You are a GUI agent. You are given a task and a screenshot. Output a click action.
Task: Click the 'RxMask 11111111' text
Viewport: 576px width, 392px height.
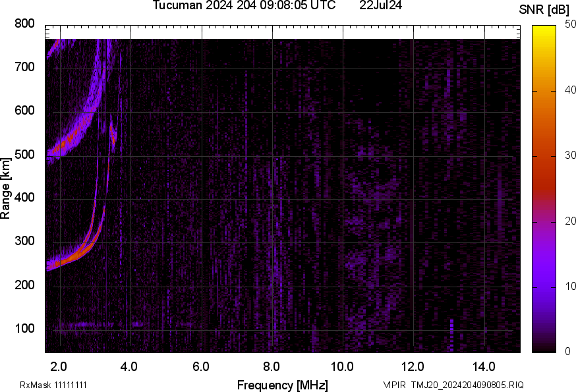pyautogui.click(x=53, y=385)
